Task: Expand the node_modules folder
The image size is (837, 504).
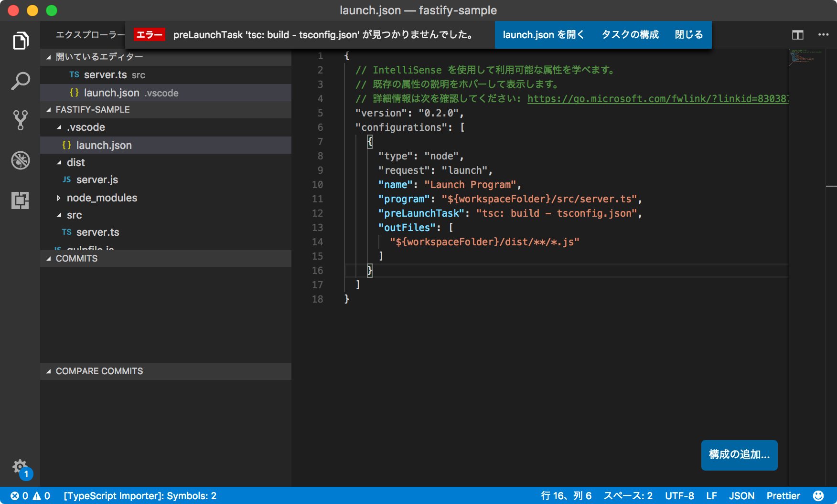Action: tap(59, 198)
